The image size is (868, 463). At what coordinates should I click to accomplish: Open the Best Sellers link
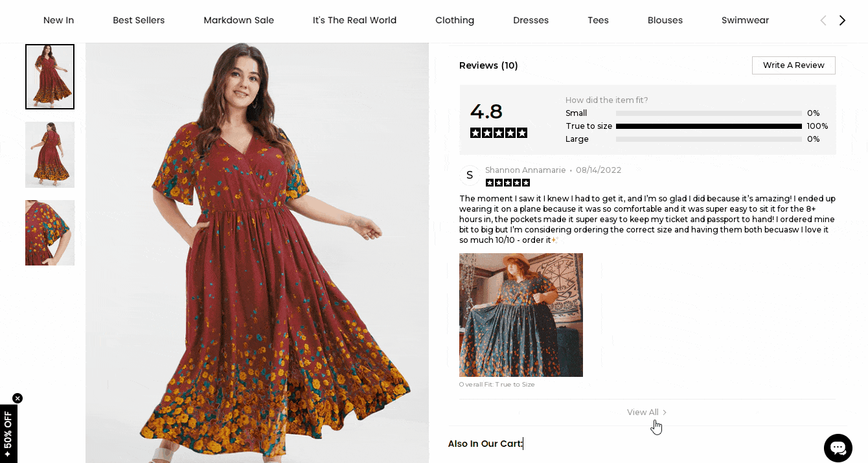pyautogui.click(x=139, y=20)
